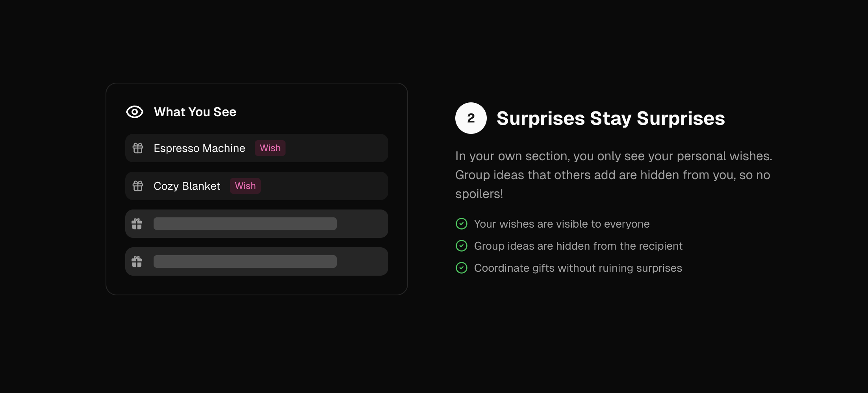
Task: Select the checkmark beside coordinate gifts line
Action: point(462,268)
